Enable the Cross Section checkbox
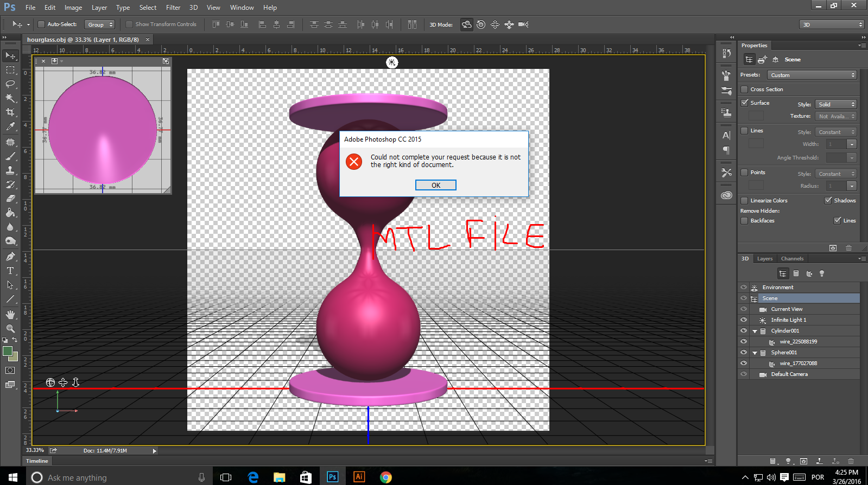This screenshot has width=868, height=485. click(744, 90)
